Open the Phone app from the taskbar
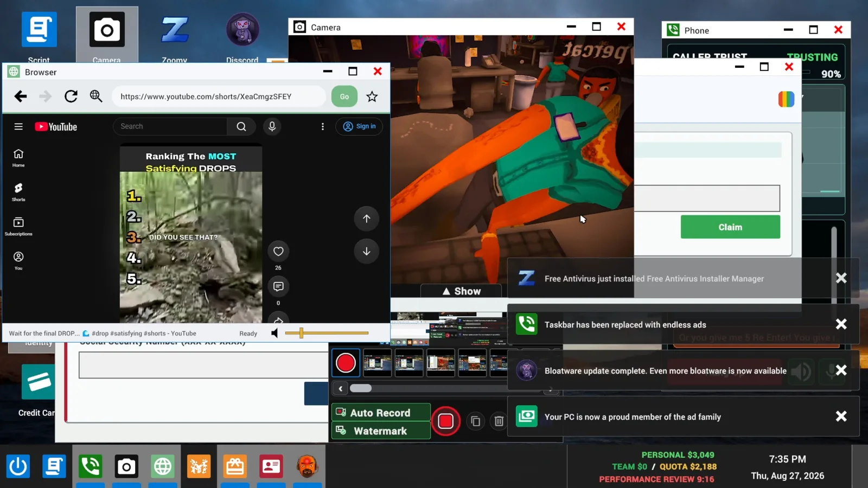The image size is (868, 488). pyautogui.click(x=90, y=466)
